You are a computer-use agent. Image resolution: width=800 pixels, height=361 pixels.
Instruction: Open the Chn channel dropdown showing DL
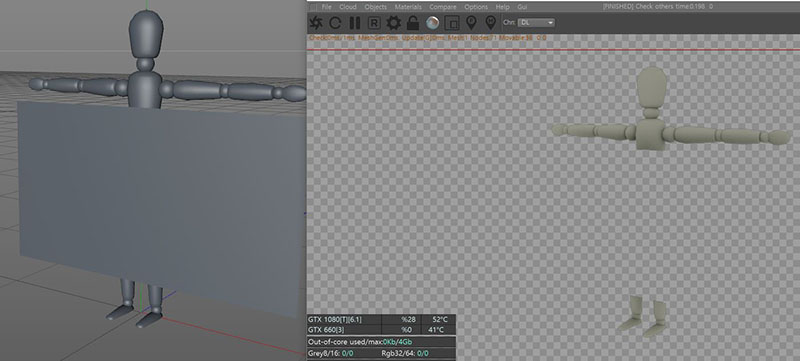tap(536, 22)
